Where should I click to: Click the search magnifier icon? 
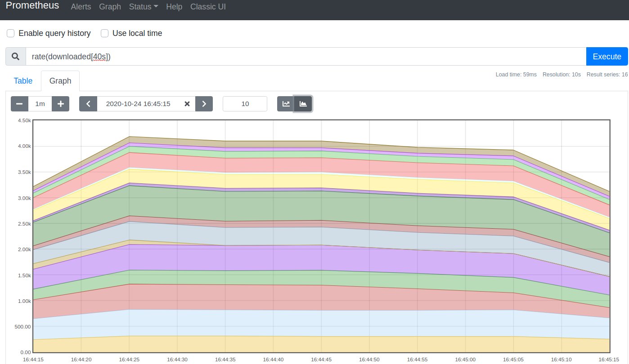16,57
